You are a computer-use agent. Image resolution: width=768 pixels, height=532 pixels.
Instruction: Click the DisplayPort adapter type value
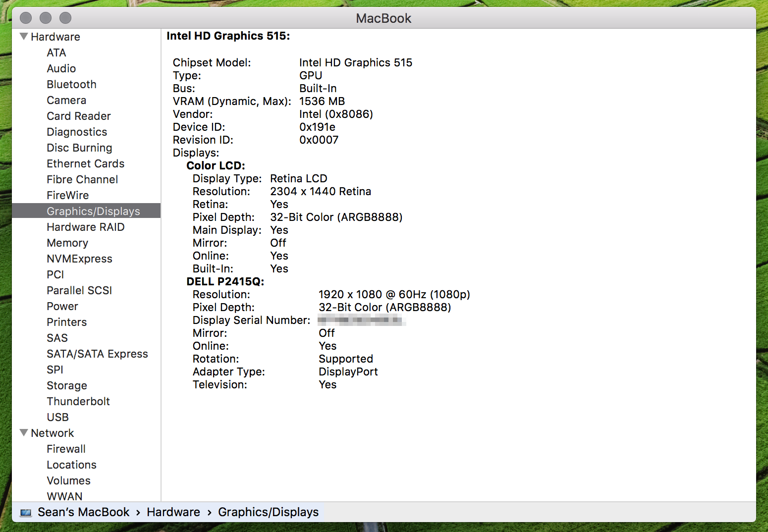(x=348, y=372)
